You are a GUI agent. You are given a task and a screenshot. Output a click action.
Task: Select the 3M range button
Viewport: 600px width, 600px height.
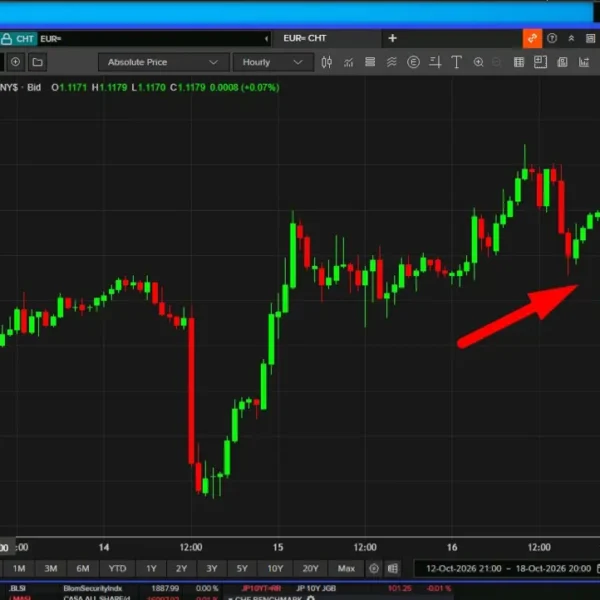[x=51, y=568]
